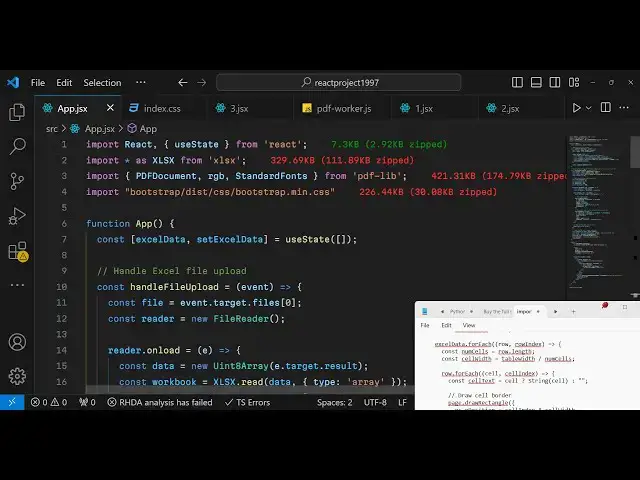Open Extensions view with warning badge
The width and height of the screenshot is (640, 480).
[x=18, y=251]
